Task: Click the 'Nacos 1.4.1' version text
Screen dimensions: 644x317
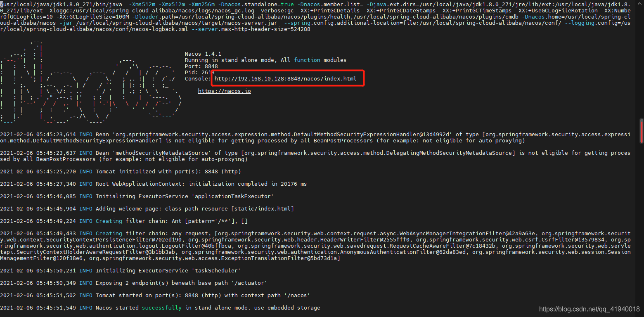Action: point(203,54)
